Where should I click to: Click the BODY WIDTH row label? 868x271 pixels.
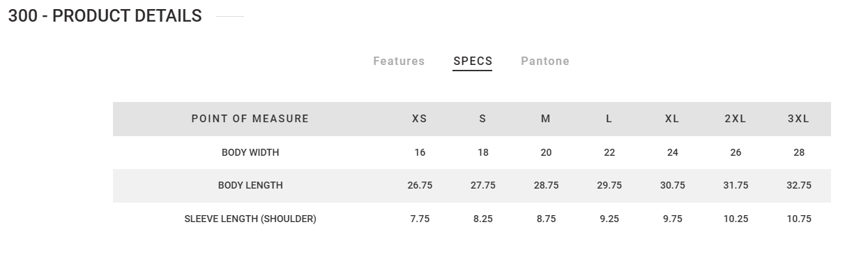point(250,152)
